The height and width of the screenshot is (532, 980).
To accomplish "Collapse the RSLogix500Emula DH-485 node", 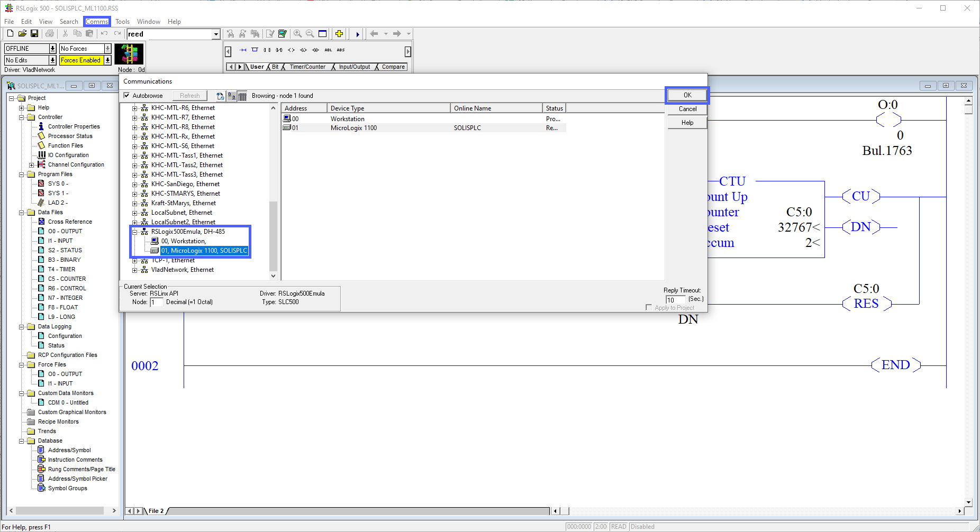I will 135,231.
